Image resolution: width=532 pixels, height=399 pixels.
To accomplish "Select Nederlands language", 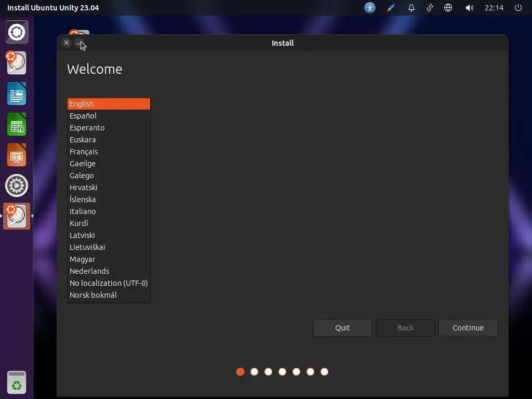I will (x=109, y=271).
